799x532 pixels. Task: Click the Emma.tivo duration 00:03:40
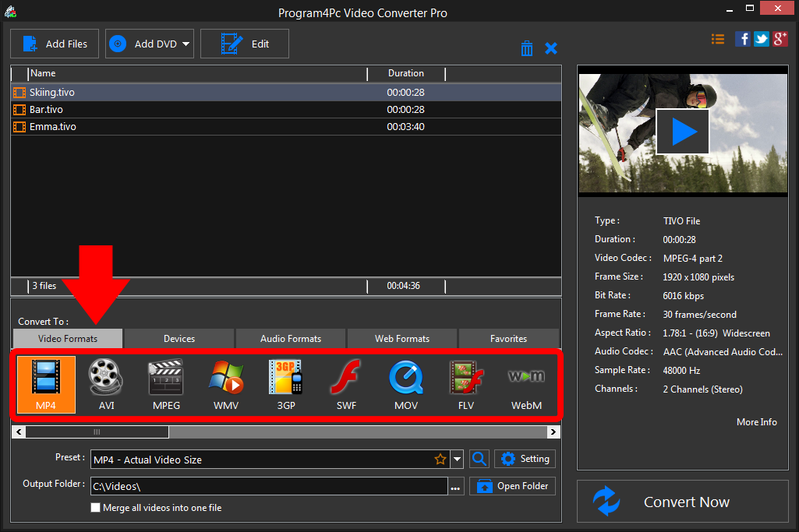[405, 127]
